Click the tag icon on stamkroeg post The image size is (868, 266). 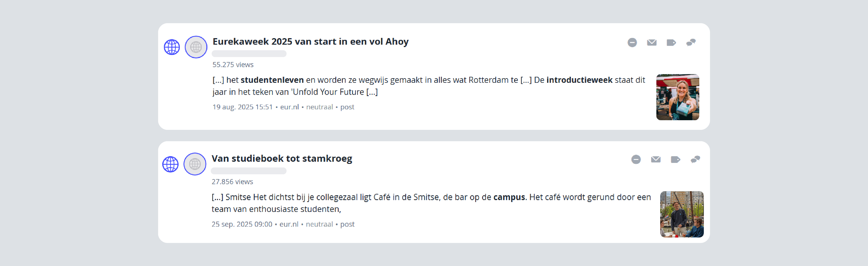[x=675, y=159]
